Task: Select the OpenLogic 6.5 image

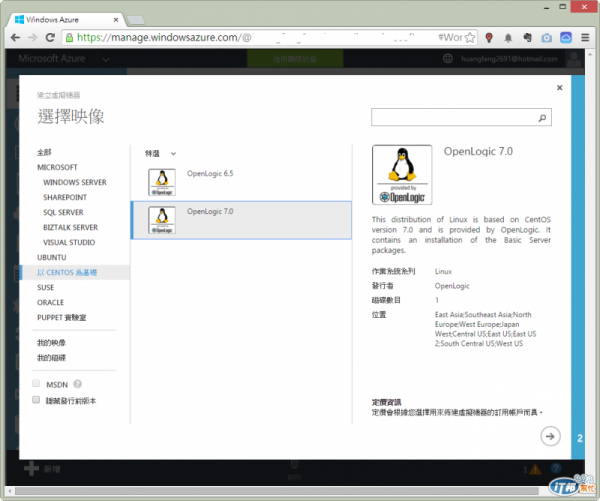Action: tap(241, 182)
